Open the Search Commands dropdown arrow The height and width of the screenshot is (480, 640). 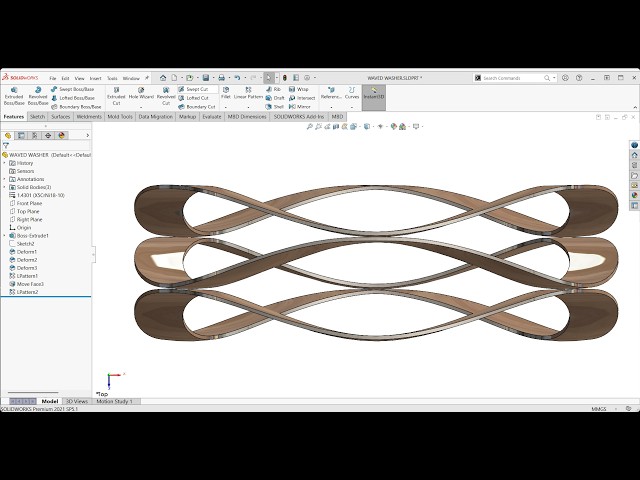(554, 78)
